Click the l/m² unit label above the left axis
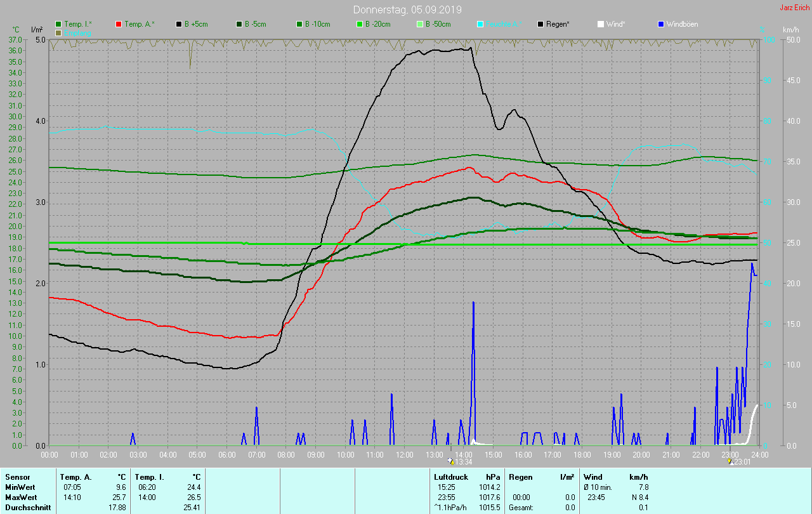Viewport: 812px width, 514px height. pos(37,30)
